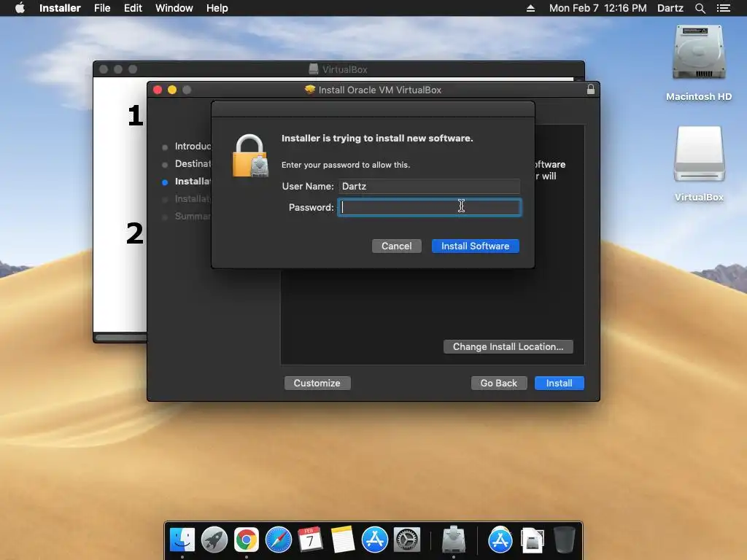This screenshot has width=747, height=560.
Task: Open Google Chrome from the Dock
Action: click(x=247, y=540)
